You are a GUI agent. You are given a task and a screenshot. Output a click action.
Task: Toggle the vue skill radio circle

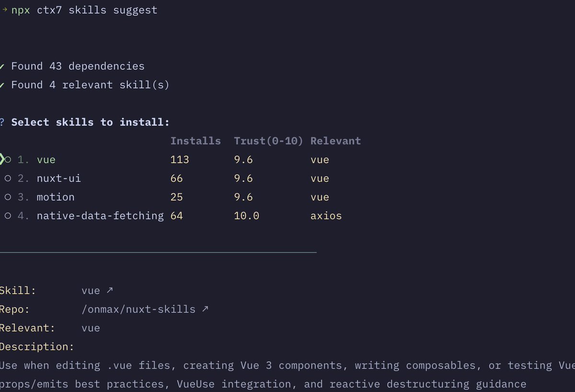8,159
